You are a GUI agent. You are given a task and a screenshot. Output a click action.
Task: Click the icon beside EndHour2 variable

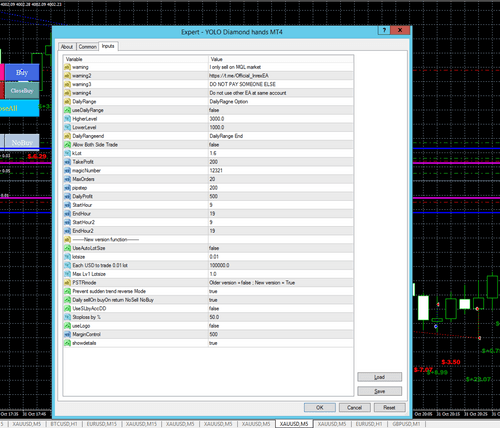68,231
